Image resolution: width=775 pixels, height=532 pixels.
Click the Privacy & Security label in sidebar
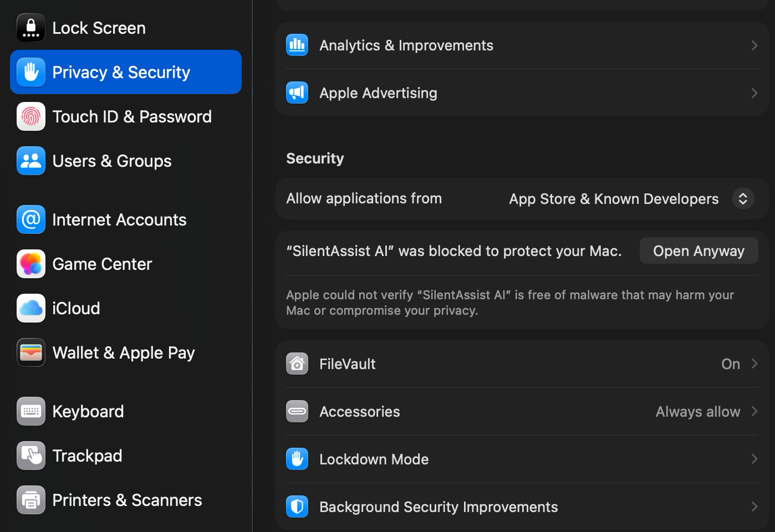[121, 73]
